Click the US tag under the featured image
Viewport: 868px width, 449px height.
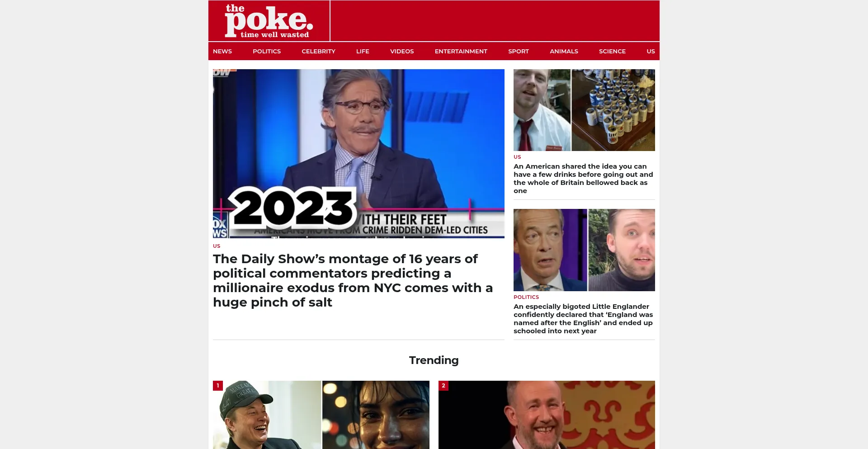click(217, 246)
